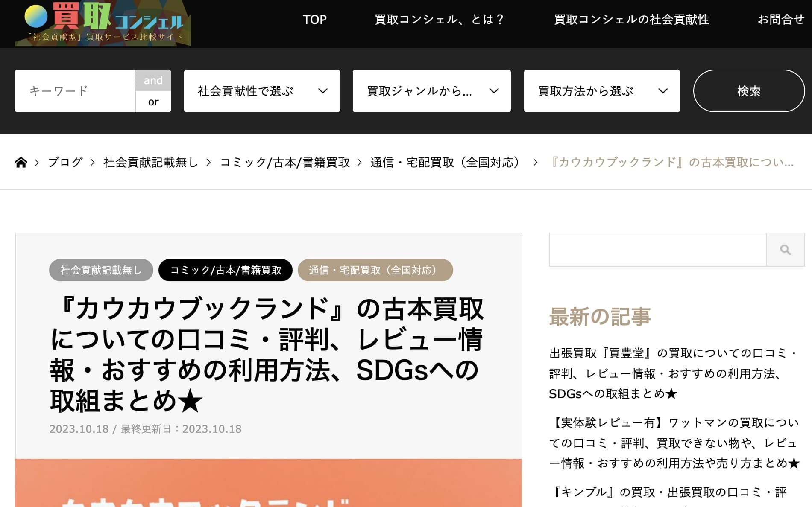Click the 買取コンシェル site logo

point(103,23)
